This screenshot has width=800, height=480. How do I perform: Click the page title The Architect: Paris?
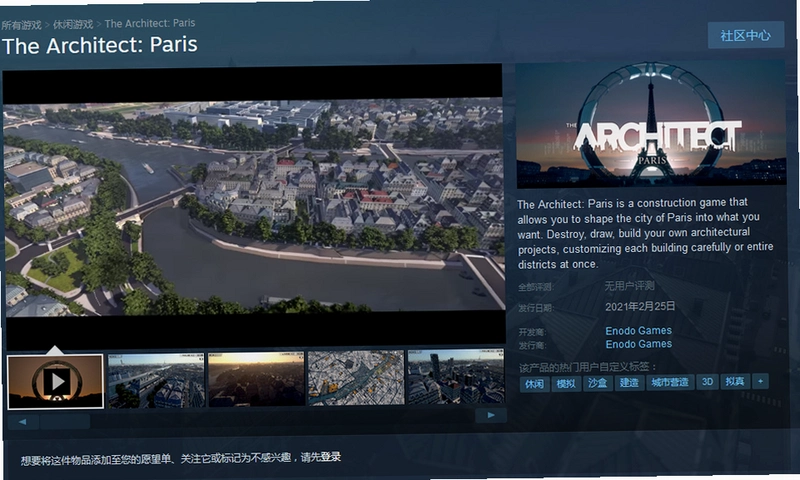click(100, 46)
